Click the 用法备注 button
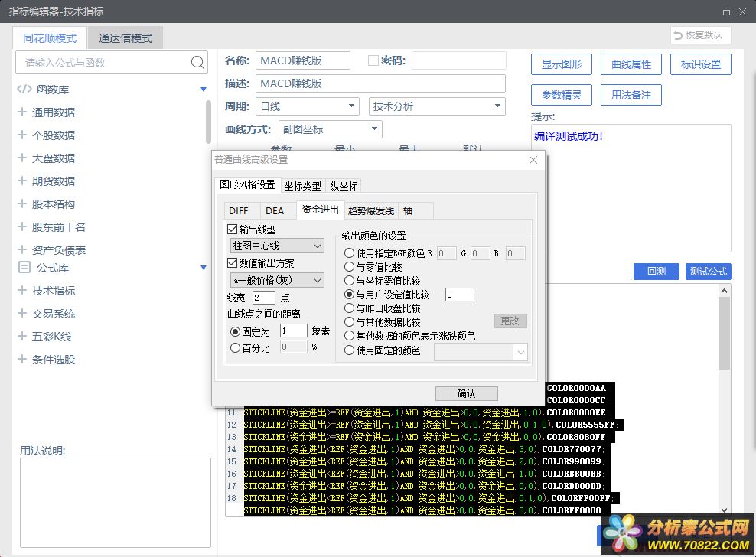 point(631,95)
